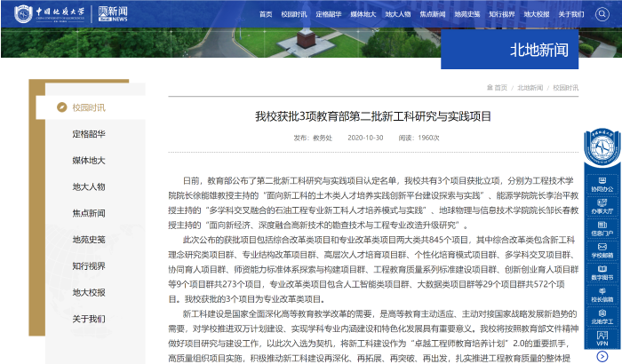Viewport: 622px width, 364px height.
Task: Click the university emblem atop the sidebar
Action: pos(602,147)
